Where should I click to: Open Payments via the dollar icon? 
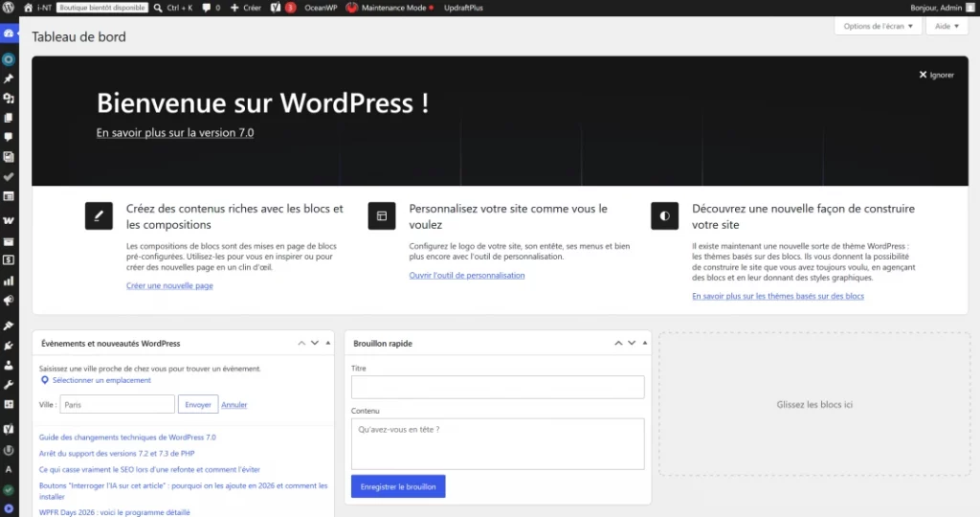[9, 260]
